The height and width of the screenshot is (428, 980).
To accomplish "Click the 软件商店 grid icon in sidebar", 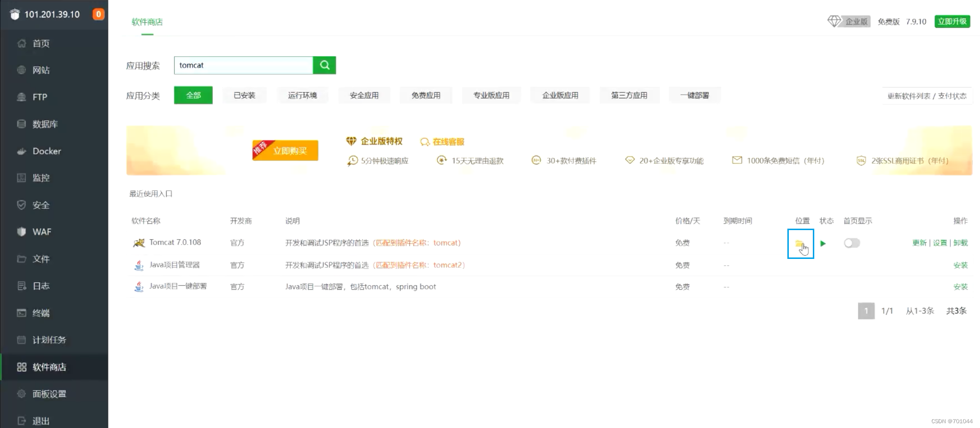I will [x=21, y=367].
